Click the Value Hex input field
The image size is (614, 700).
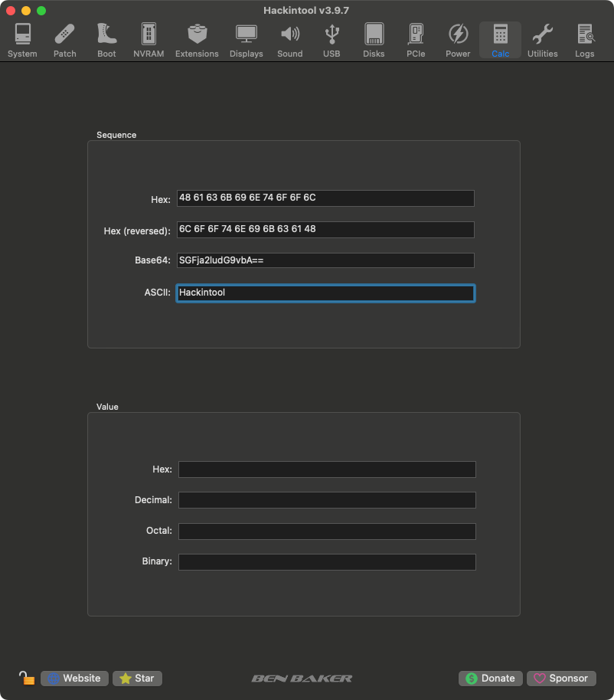[327, 469]
